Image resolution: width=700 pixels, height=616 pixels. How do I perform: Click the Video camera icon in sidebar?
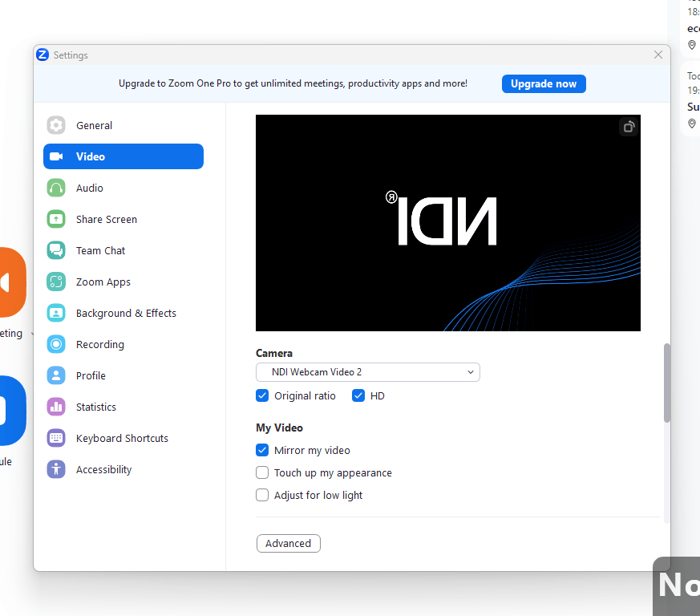[56, 156]
